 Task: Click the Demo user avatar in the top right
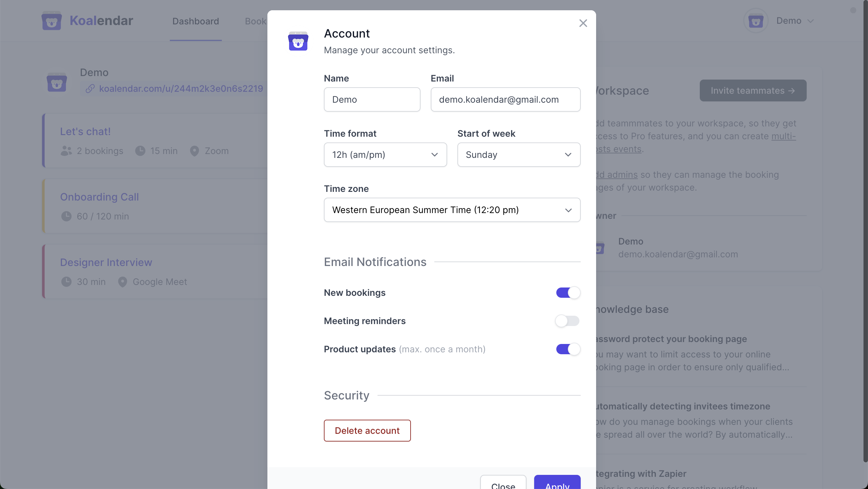[756, 21]
